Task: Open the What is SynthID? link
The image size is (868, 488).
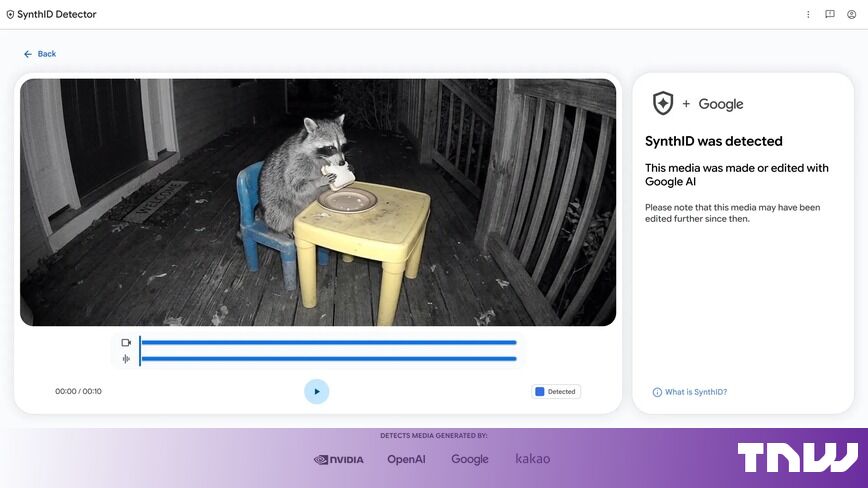Action: click(696, 392)
